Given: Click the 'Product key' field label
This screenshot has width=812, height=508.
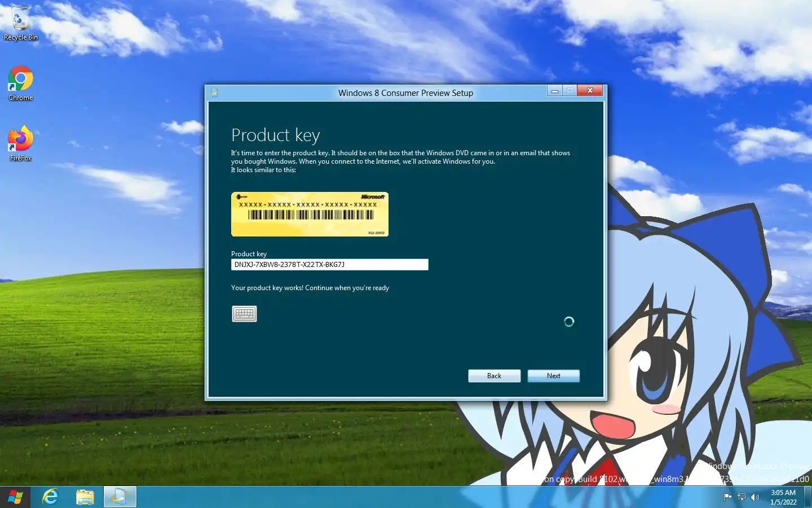Looking at the screenshot, I should (249, 254).
